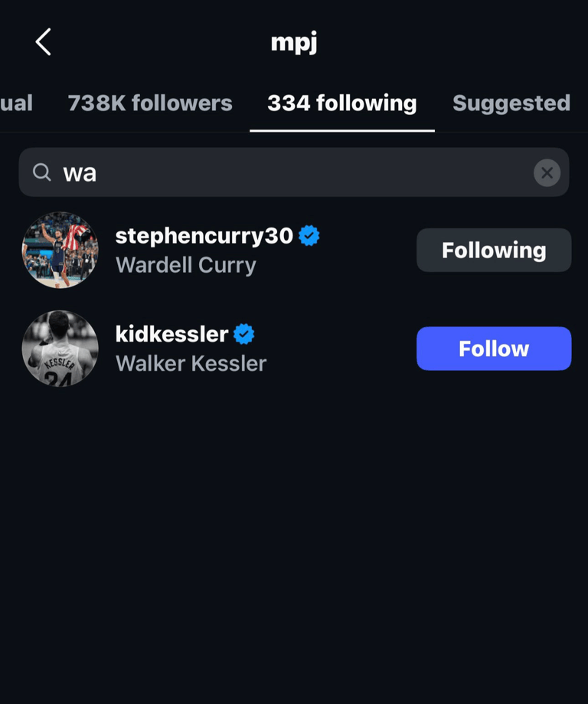Click the search magnifier icon
This screenshot has width=588, height=704.
42,172
